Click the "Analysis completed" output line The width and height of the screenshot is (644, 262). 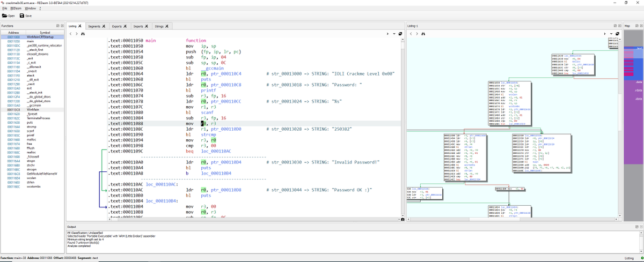coord(78,246)
